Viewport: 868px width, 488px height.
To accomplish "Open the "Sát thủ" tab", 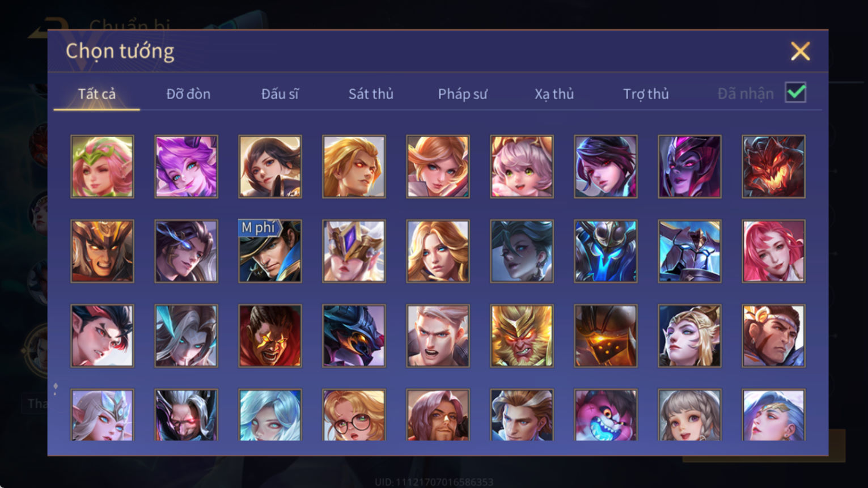I will pos(371,94).
